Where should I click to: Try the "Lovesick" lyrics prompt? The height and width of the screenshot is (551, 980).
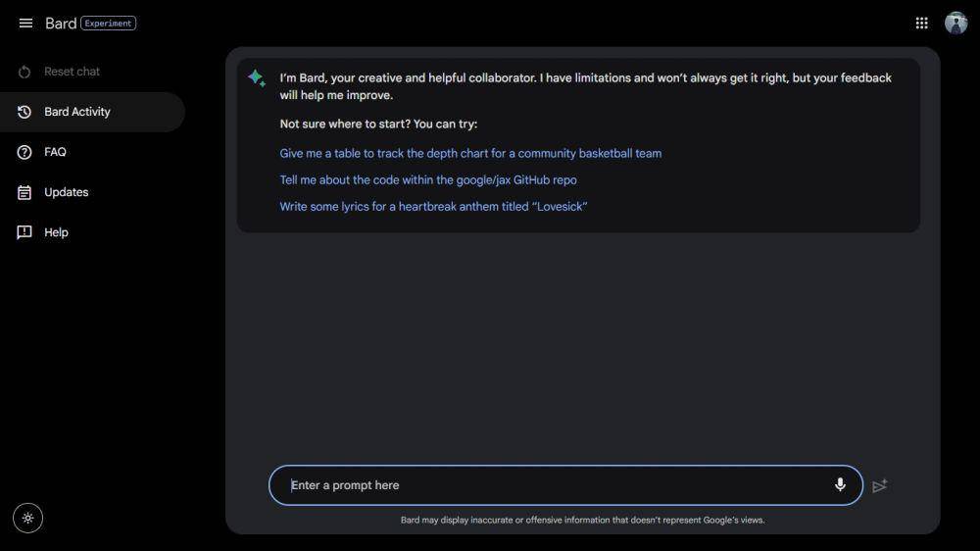(433, 207)
